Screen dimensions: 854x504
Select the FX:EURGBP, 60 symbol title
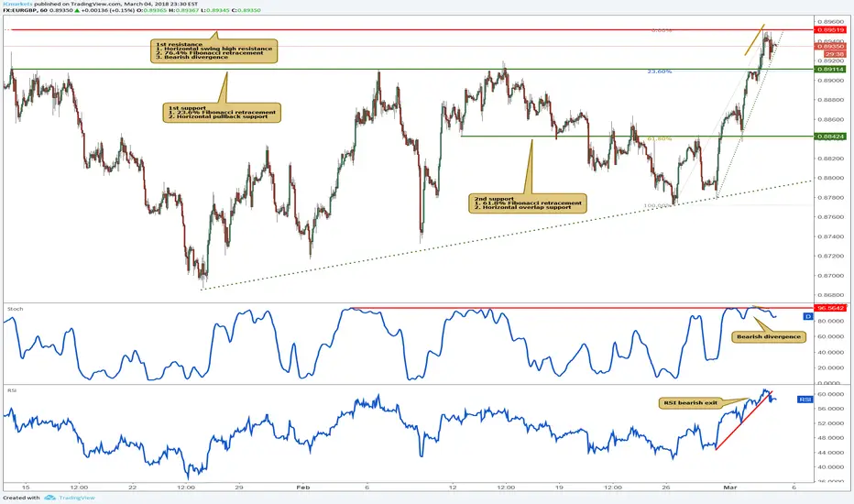[x=25, y=10]
